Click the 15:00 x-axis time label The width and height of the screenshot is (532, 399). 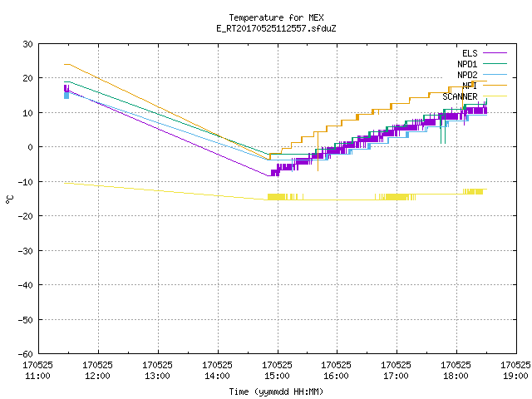277,376
